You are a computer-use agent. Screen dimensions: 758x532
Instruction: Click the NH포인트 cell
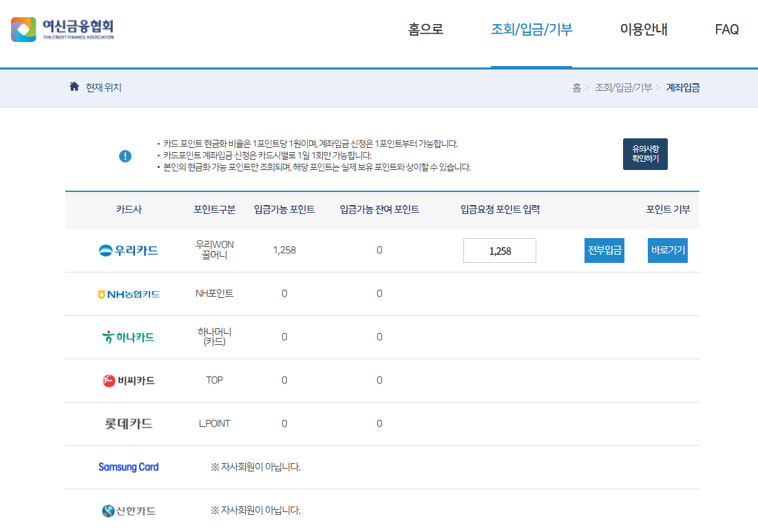tap(215, 293)
